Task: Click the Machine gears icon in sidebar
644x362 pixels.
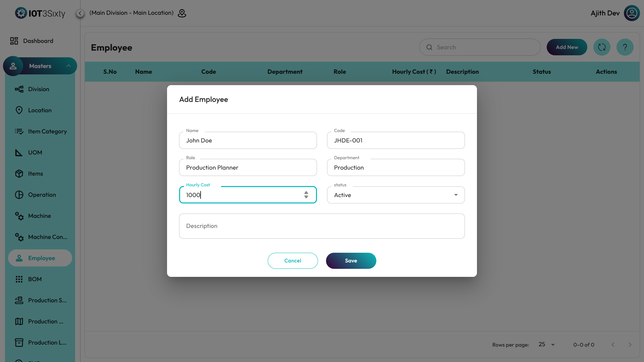Action: coord(19,216)
